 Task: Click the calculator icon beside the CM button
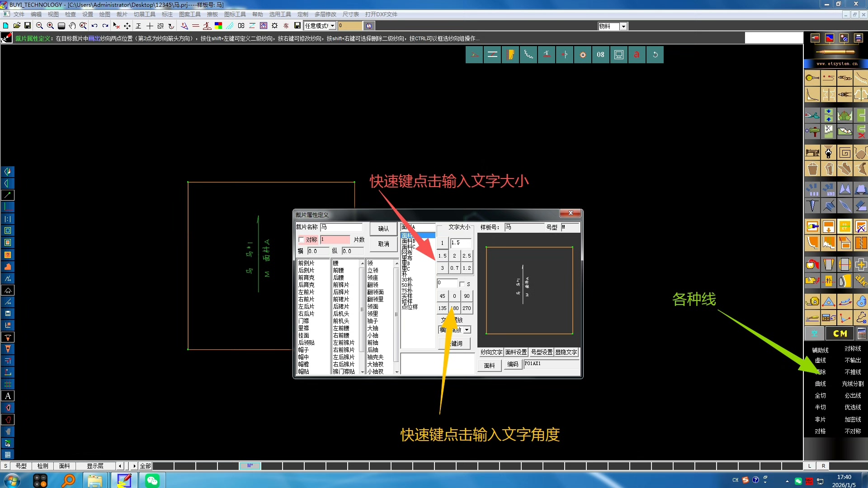point(862,333)
